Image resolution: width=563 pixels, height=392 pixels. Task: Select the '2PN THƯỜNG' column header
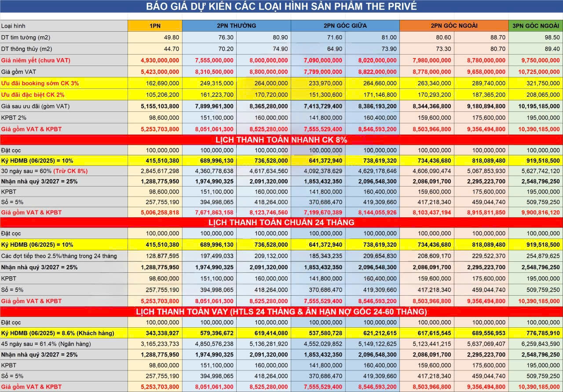(236, 26)
